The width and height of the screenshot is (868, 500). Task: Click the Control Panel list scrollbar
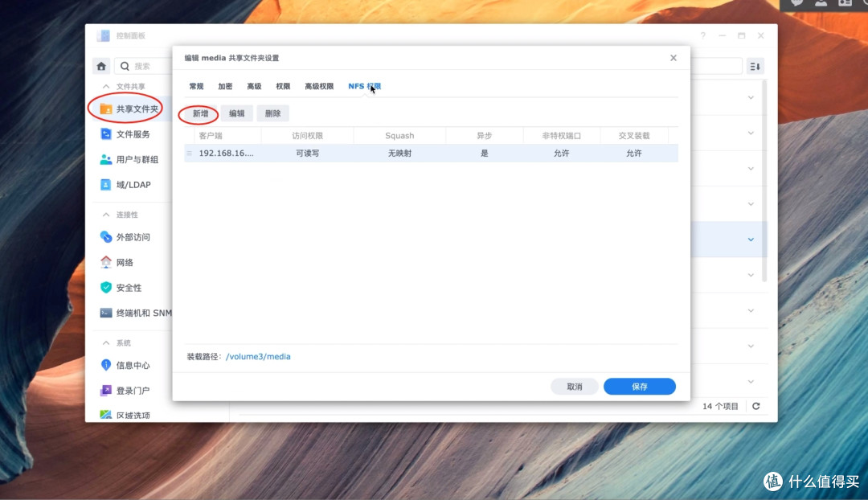click(x=764, y=182)
